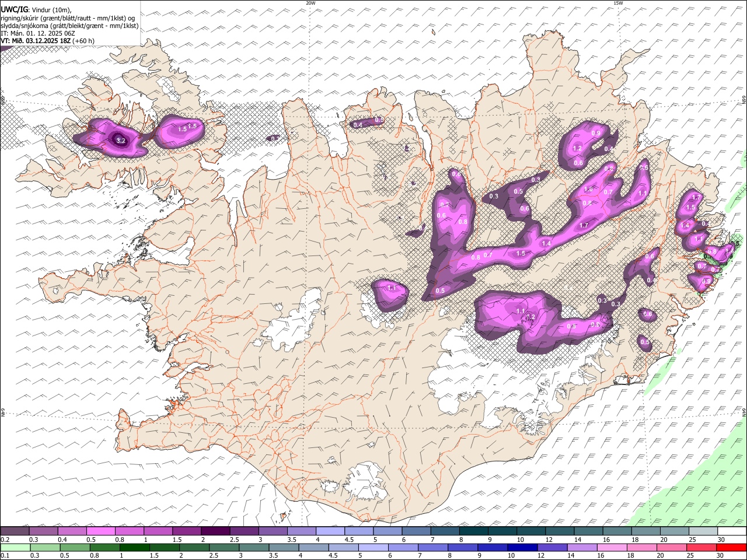The width and height of the screenshot is (747, 560).
Task: Pick the darkest green swatch labeled 1
Action: coord(134,547)
